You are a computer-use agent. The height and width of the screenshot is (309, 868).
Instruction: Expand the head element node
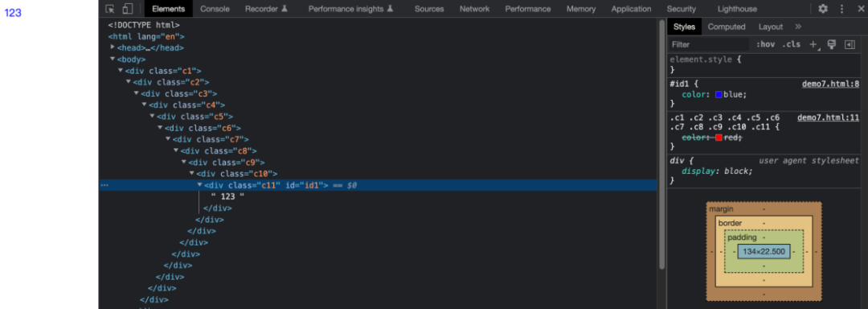113,47
